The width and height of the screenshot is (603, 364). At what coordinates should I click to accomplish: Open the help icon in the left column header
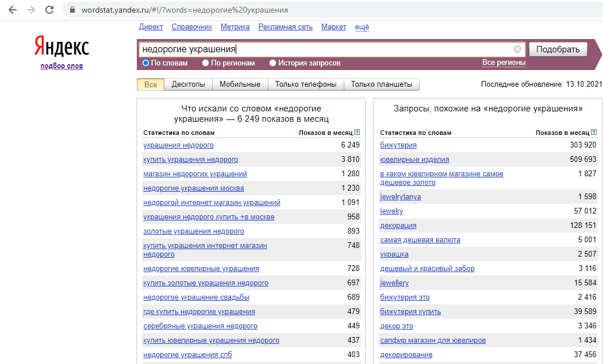point(357,132)
